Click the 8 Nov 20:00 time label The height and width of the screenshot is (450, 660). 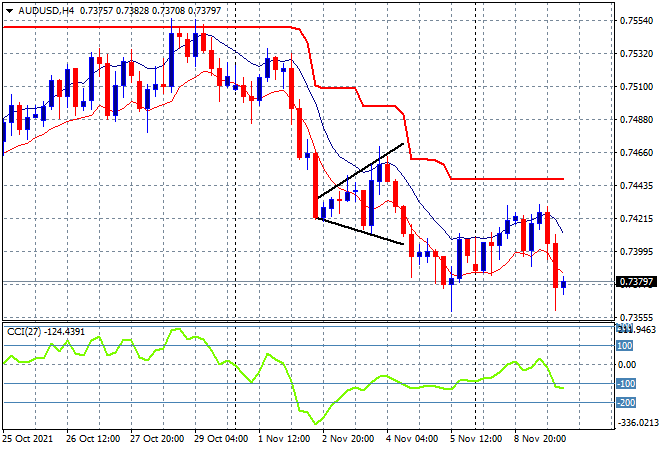tap(540, 439)
